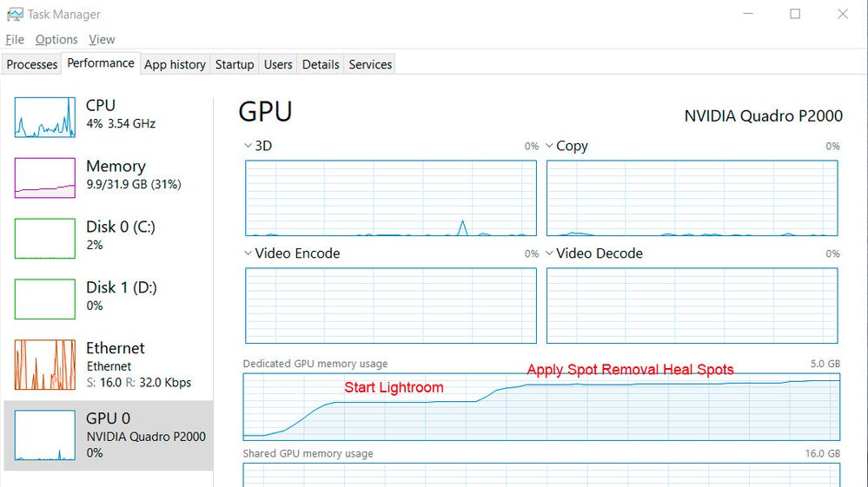This screenshot has width=868, height=487.
Task: Select the GPU 0 sidebar item
Action: pos(109,435)
